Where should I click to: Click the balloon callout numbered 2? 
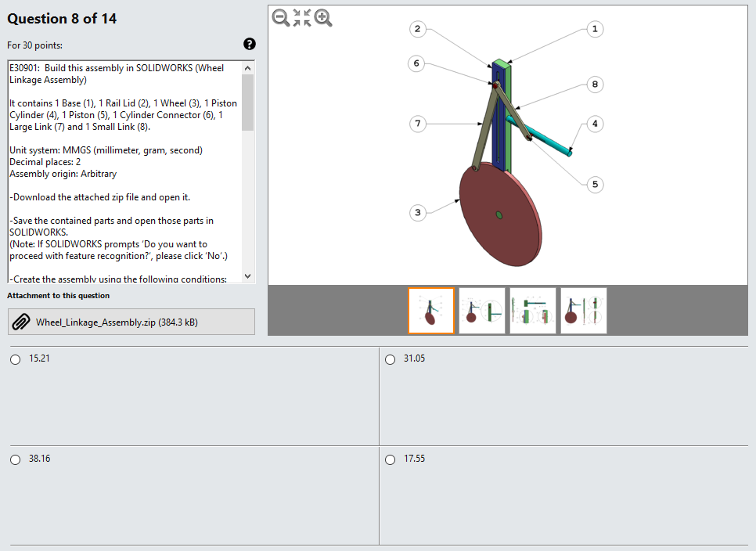point(418,29)
